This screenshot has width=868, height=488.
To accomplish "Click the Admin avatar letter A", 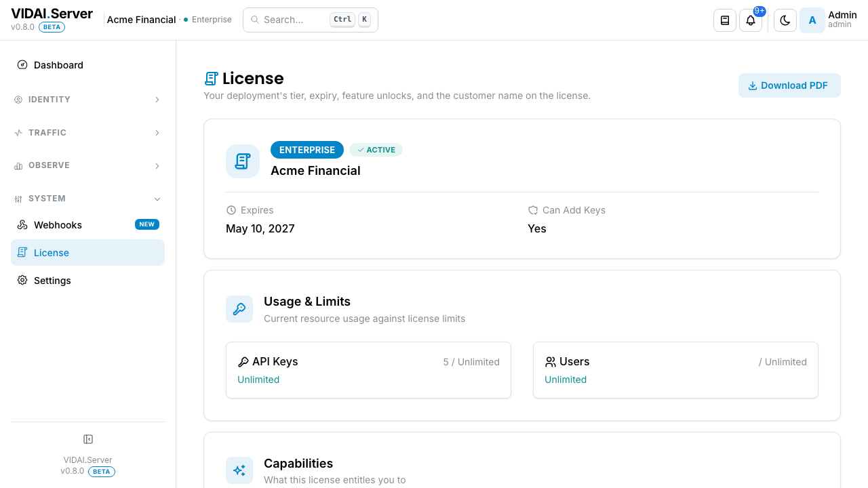I will pos(812,20).
